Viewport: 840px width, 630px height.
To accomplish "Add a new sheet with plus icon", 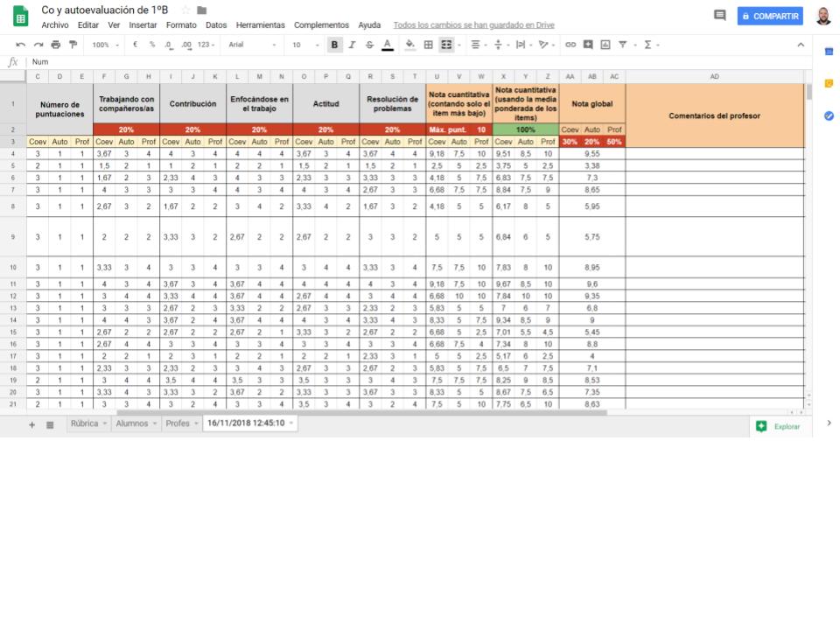I will (x=32, y=424).
